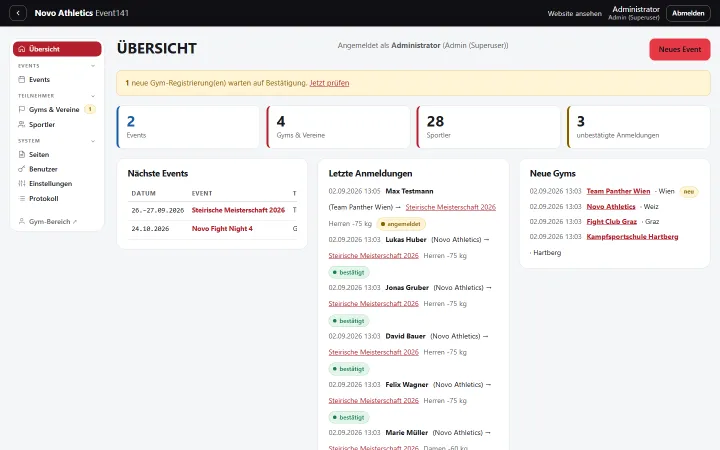
Task: Open Protokoll in the sidebar
Action: point(57,198)
